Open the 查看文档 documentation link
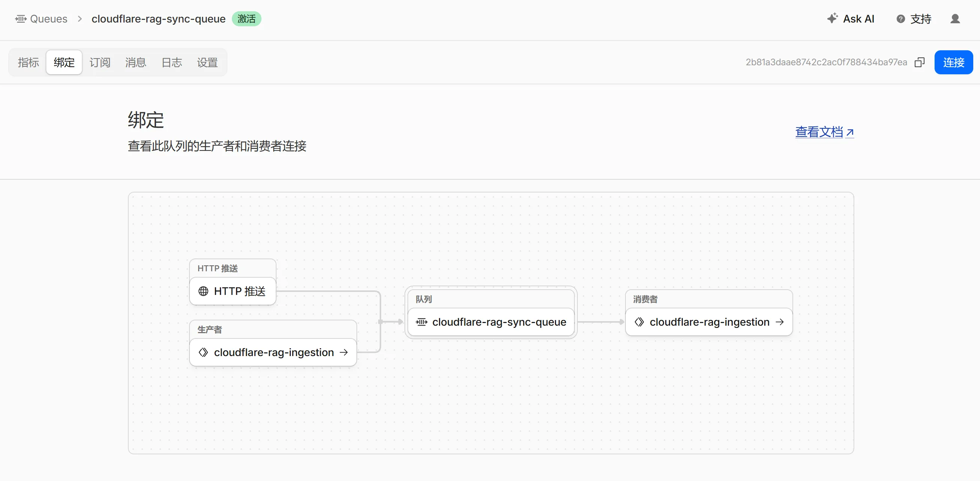Screen dimensions: 980x481 819,132
